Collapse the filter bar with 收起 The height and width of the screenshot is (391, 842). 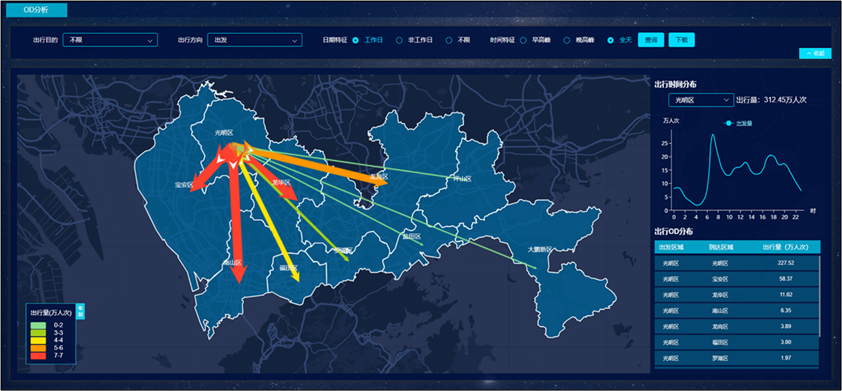[815, 53]
